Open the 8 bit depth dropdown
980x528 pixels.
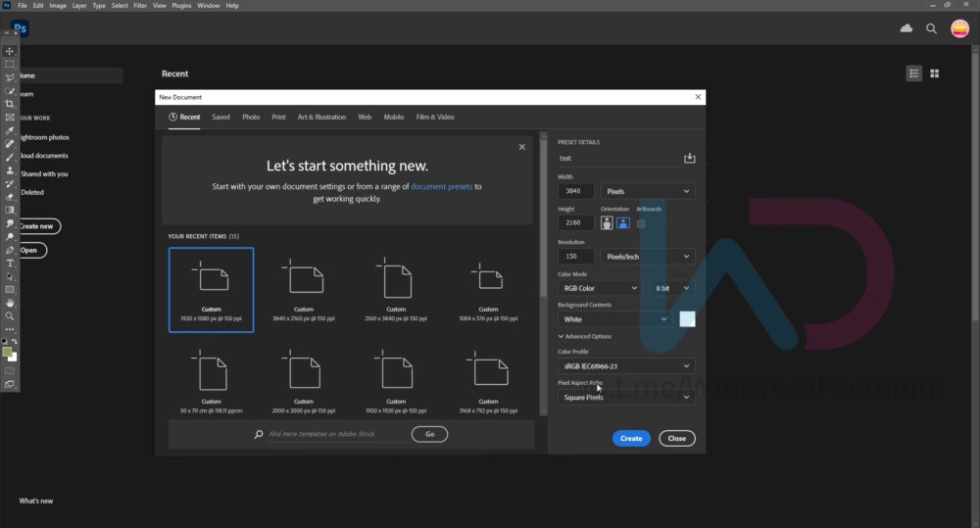click(672, 288)
